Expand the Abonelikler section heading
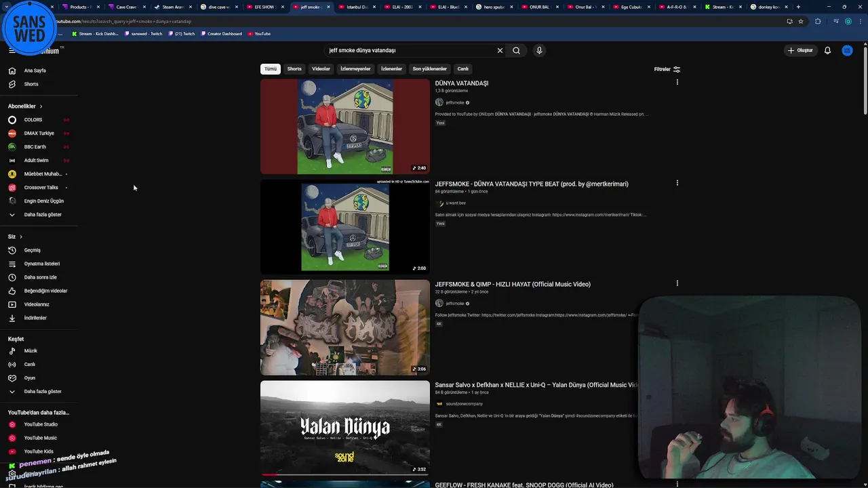Screen dimensions: 868x488 (x=25, y=106)
